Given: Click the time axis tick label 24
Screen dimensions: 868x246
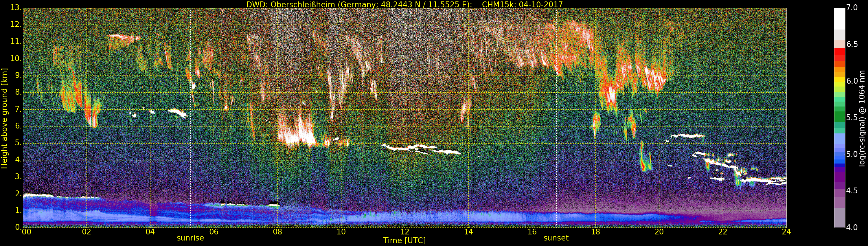Looking at the screenshot, I should 786,232.
